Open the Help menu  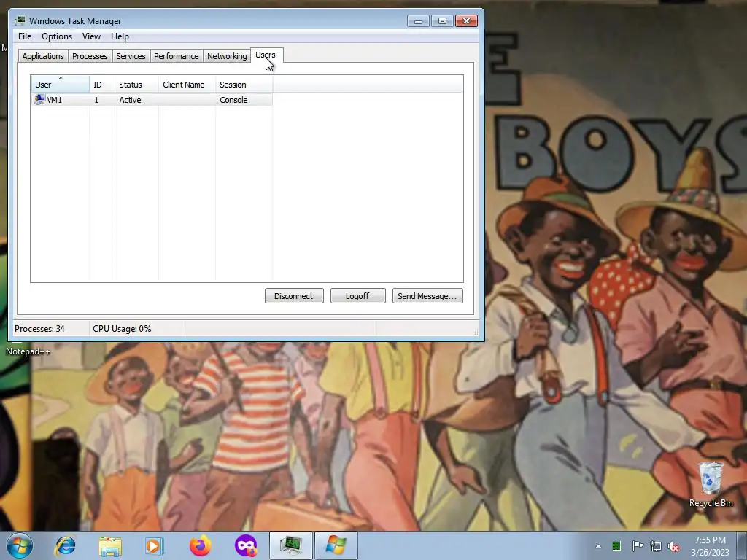pyautogui.click(x=120, y=36)
